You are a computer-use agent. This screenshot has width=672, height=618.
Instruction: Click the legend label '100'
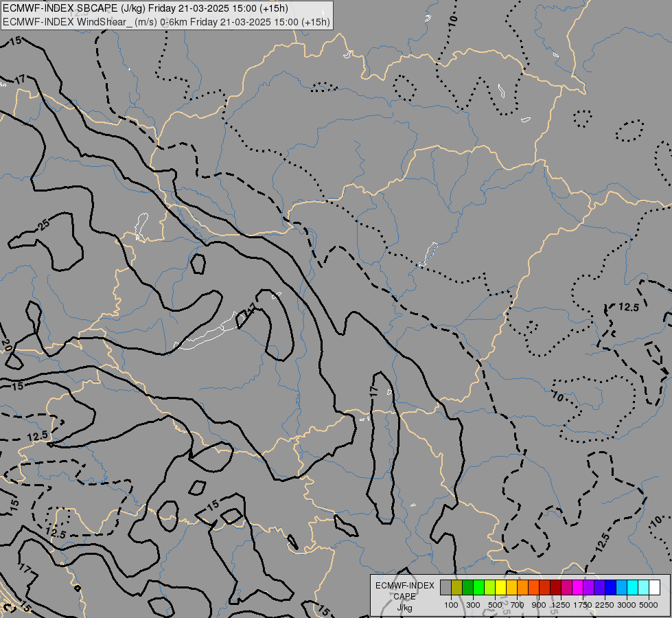(x=451, y=605)
